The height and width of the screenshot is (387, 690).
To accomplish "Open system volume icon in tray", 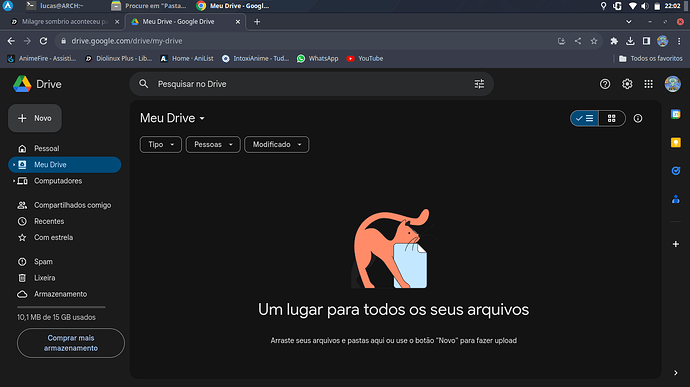I will [644, 6].
